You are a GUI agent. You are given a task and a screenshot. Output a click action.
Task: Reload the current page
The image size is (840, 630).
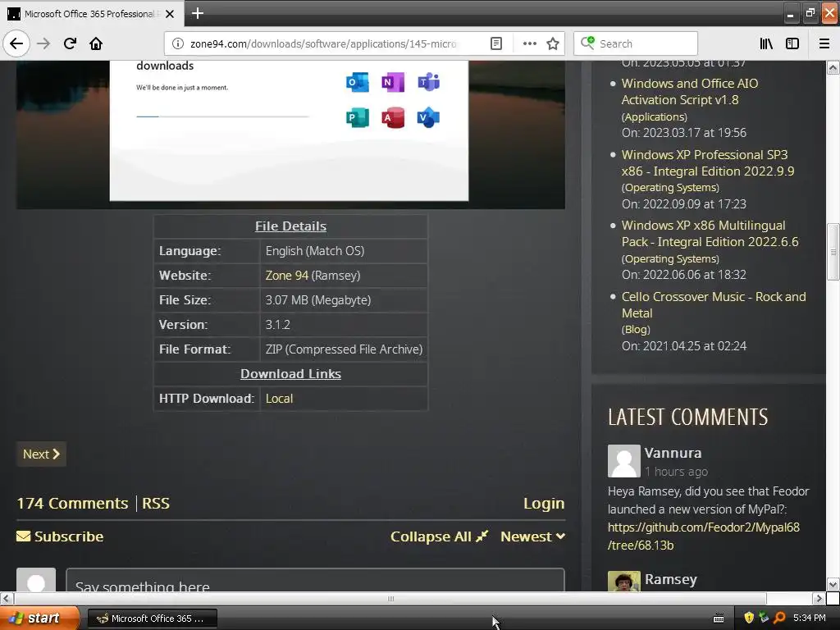[70, 43]
